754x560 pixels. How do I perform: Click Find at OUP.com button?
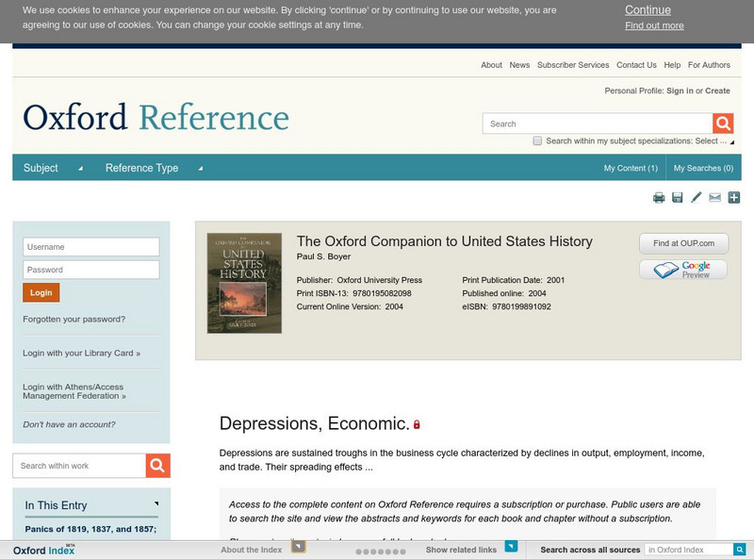point(683,243)
